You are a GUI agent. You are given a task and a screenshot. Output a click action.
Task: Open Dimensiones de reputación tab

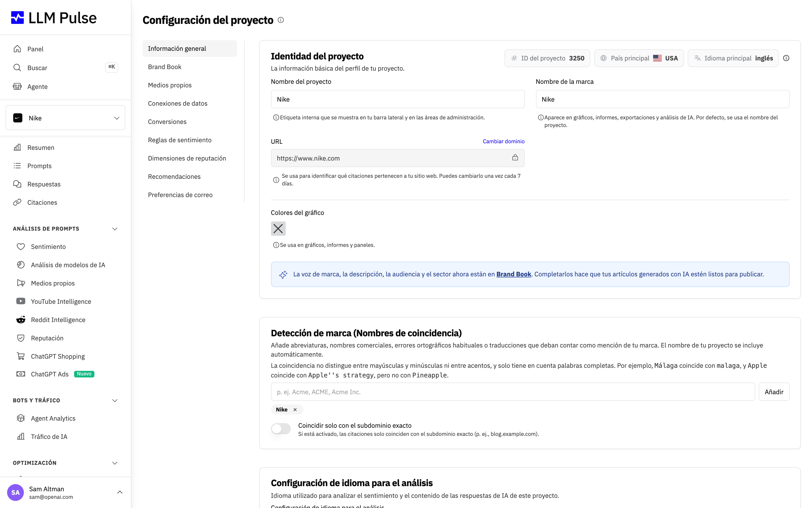click(190, 158)
